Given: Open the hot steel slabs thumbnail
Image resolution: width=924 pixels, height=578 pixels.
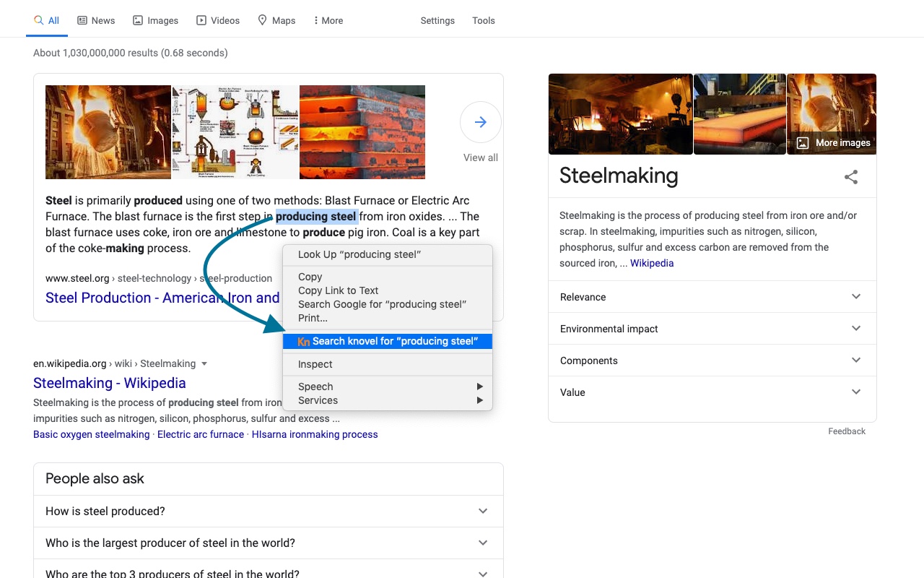Looking at the screenshot, I should 362,132.
